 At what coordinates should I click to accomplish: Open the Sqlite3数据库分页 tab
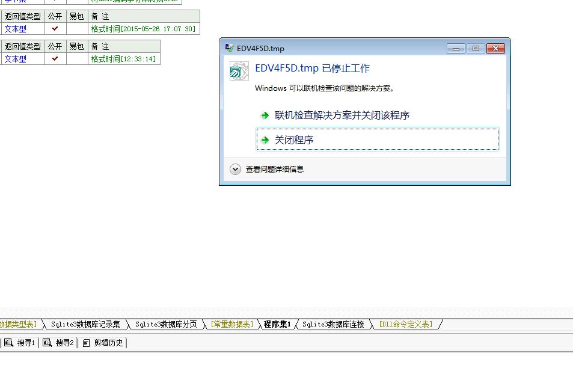click(x=166, y=325)
